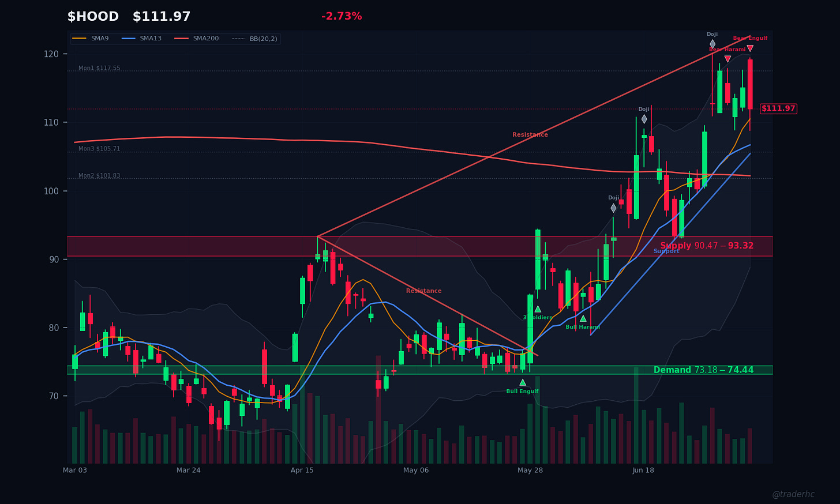The image size is (840, 504).
Task: Click the SMA13 legend entry
Action: (141, 39)
